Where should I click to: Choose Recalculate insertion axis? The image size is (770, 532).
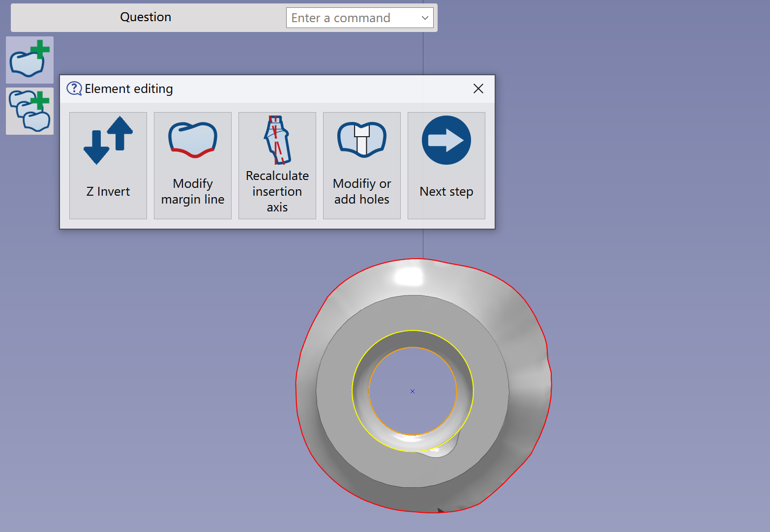(x=277, y=166)
